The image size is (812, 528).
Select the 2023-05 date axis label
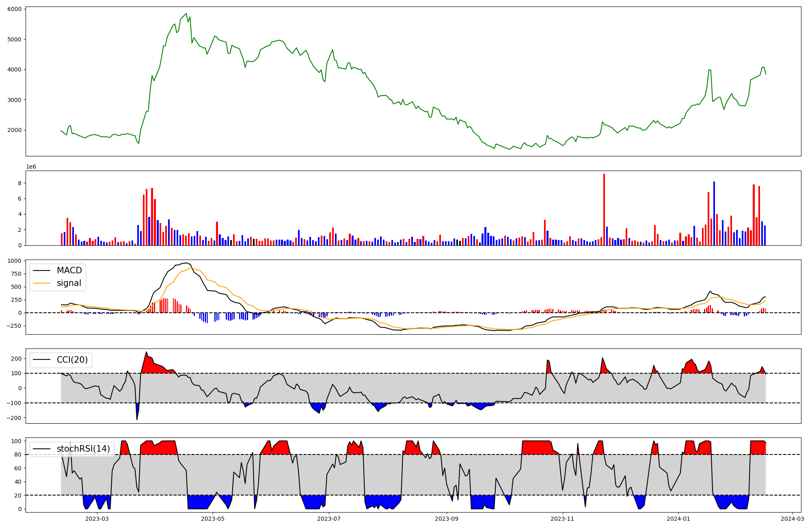tap(213, 518)
